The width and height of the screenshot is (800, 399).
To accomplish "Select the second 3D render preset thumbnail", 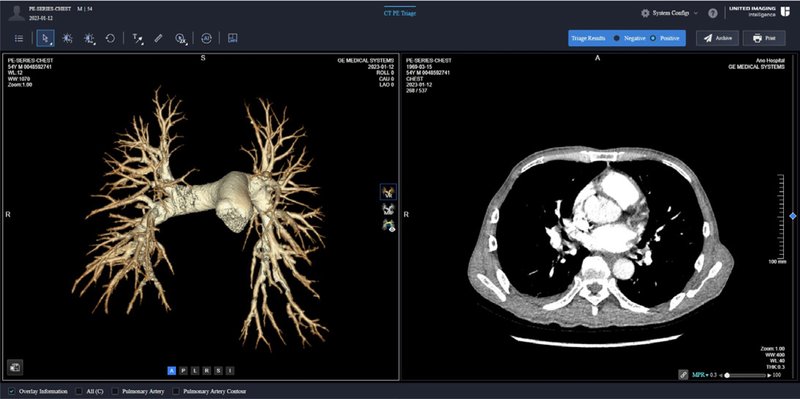I will [388, 208].
